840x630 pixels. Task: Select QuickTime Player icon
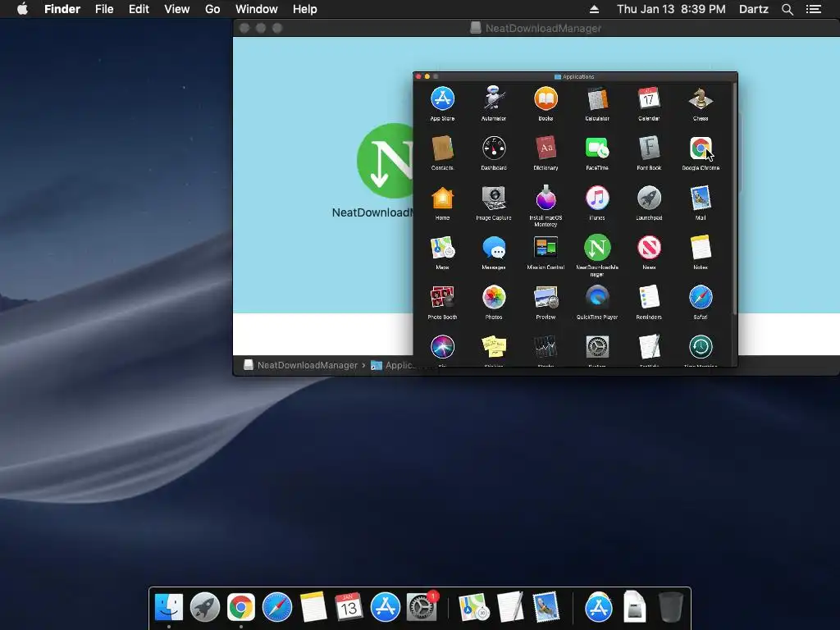point(597,297)
